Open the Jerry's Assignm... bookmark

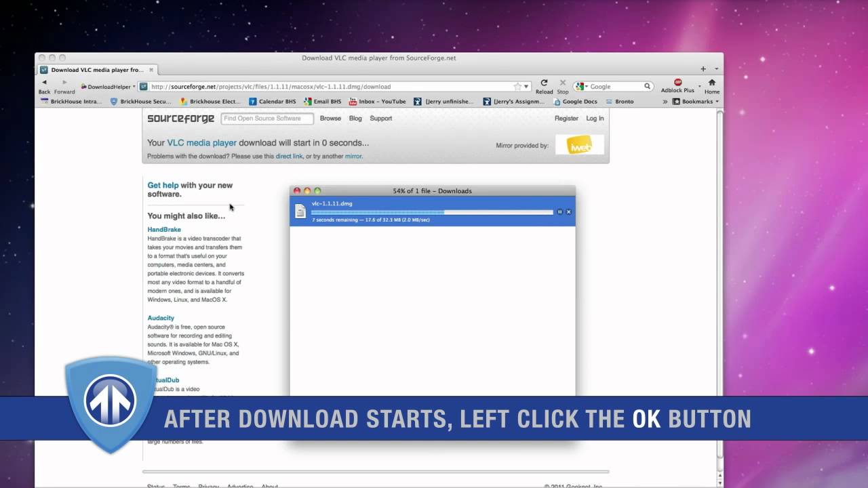[x=514, y=102]
